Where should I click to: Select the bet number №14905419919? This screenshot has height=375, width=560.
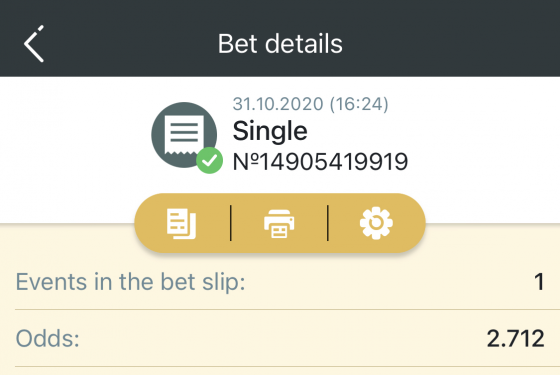(x=320, y=162)
